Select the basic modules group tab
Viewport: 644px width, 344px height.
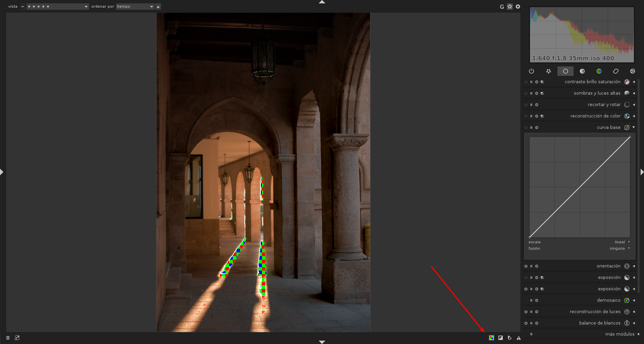(566, 71)
